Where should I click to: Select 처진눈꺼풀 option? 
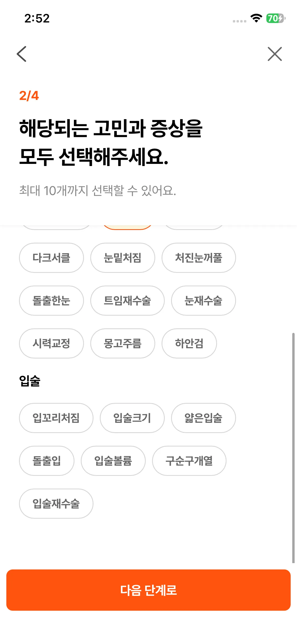199,258
